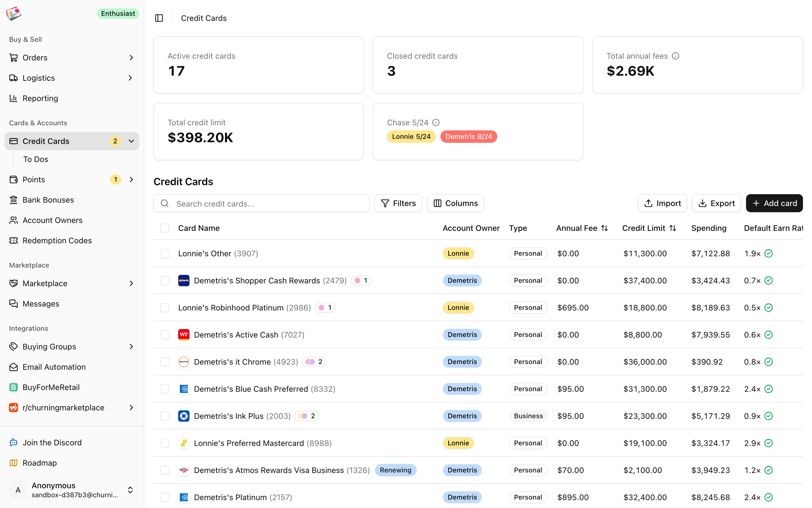The width and height of the screenshot is (812, 508).
Task: Click the BuyForMeRetail green icon
Action: (x=14, y=387)
